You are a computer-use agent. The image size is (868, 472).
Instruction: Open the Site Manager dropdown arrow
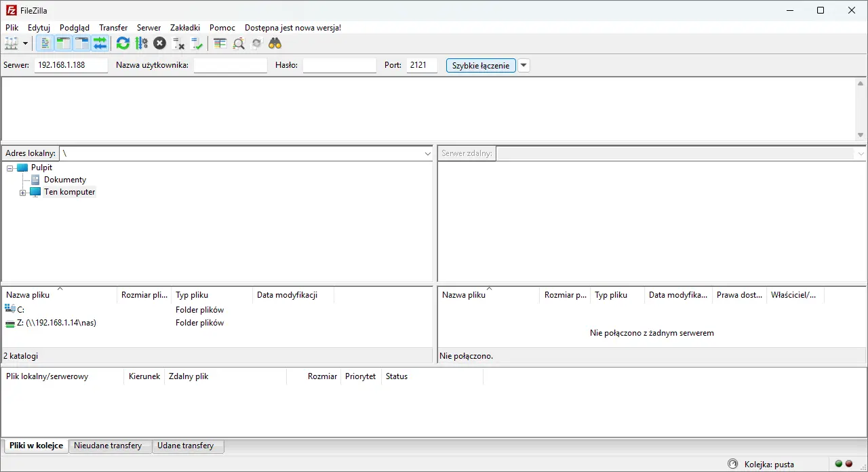pyautogui.click(x=26, y=43)
